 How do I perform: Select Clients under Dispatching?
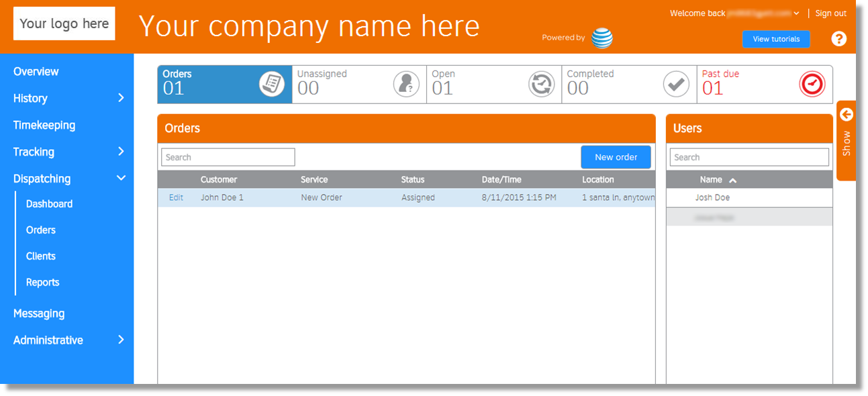(x=40, y=256)
